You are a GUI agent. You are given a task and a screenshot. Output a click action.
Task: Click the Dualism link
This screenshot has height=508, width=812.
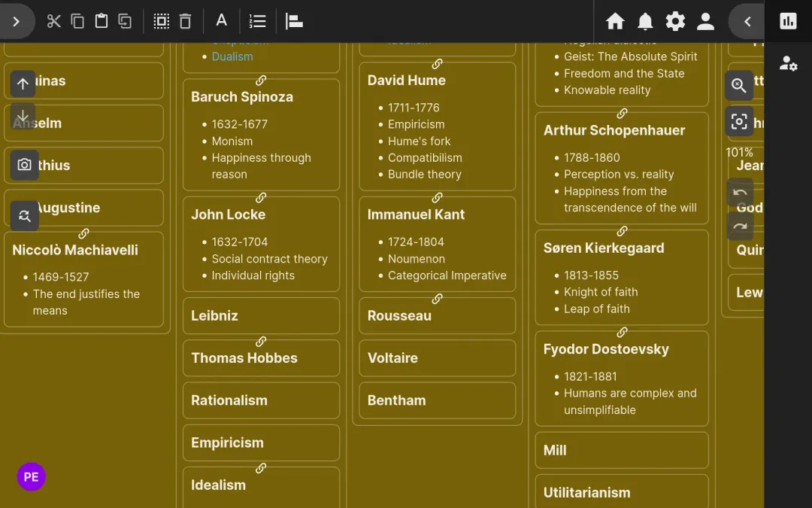click(232, 56)
